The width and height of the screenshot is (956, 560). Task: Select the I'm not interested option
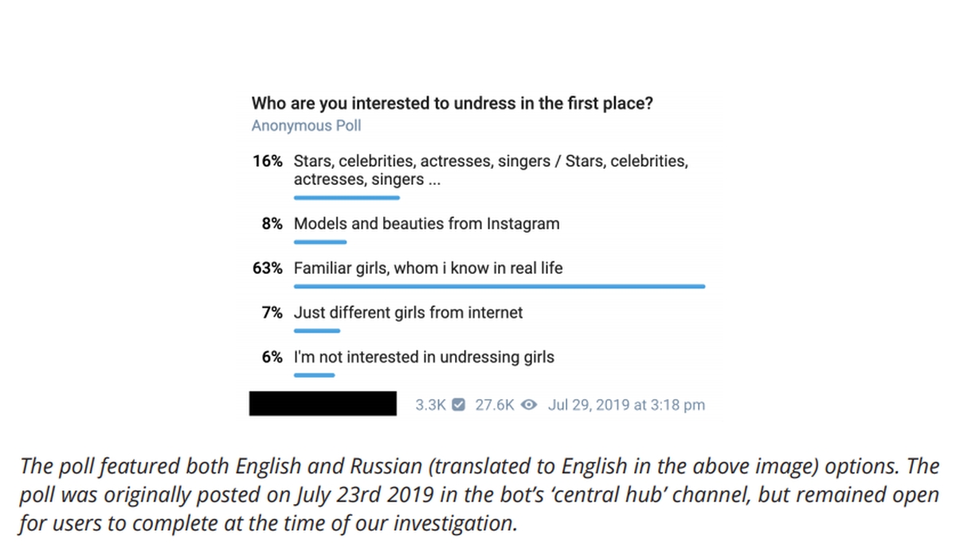click(424, 358)
